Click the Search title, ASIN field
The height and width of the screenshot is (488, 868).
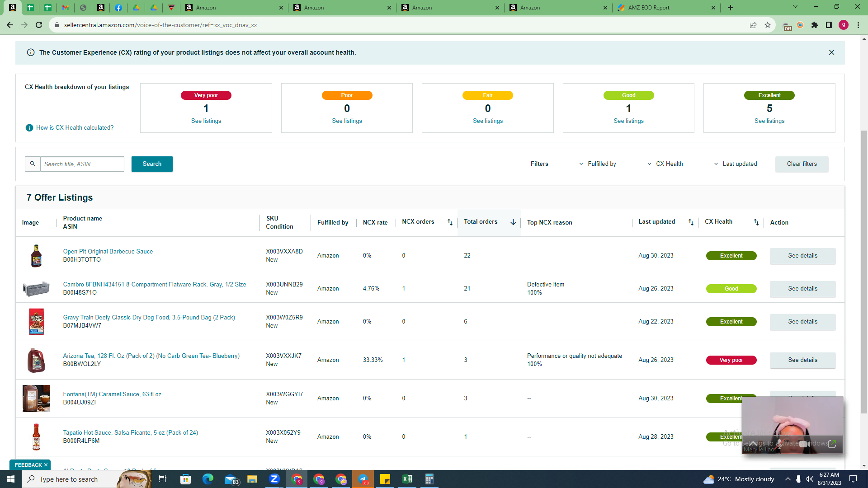(x=82, y=164)
